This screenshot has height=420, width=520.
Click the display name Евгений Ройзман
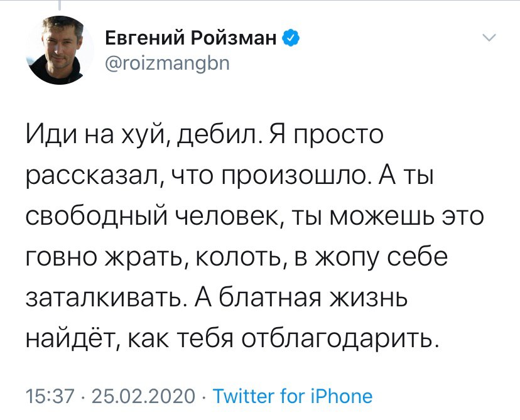pos(190,40)
